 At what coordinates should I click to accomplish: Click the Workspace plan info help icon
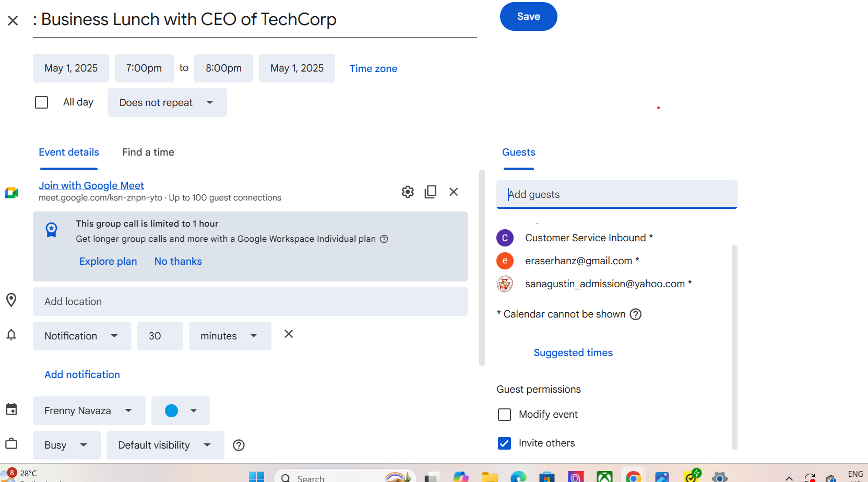(x=384, y=239)
